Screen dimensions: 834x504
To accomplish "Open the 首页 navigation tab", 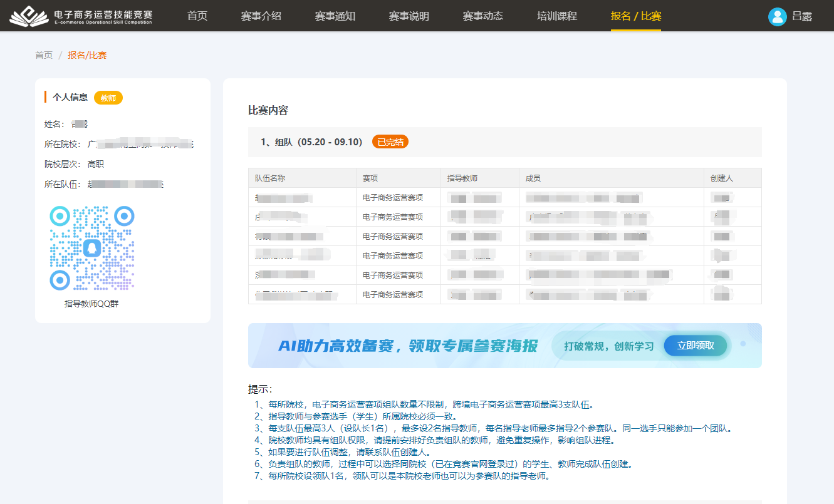I will 197,16.
